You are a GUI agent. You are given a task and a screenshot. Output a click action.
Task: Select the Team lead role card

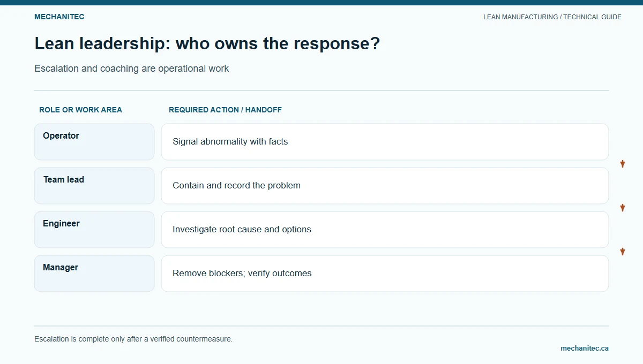point(94,186)
